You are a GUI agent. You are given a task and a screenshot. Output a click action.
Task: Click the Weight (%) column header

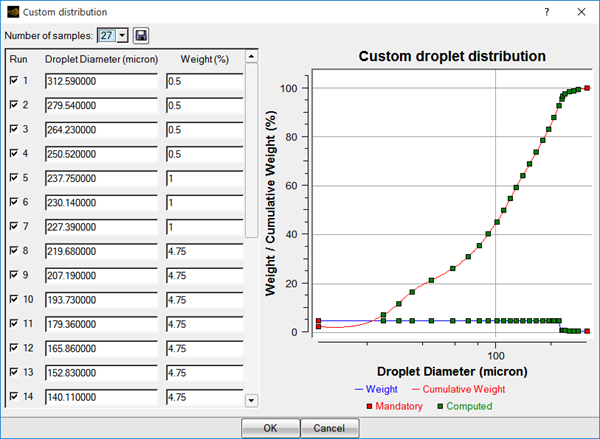pyautogui.click(x=204, y=59)
